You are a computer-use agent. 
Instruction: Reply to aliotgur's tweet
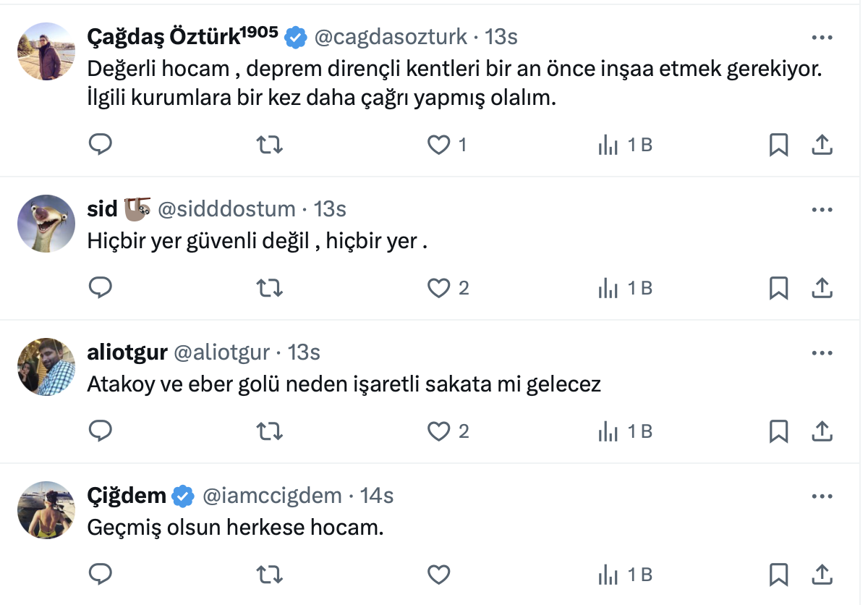pos(100,432)
